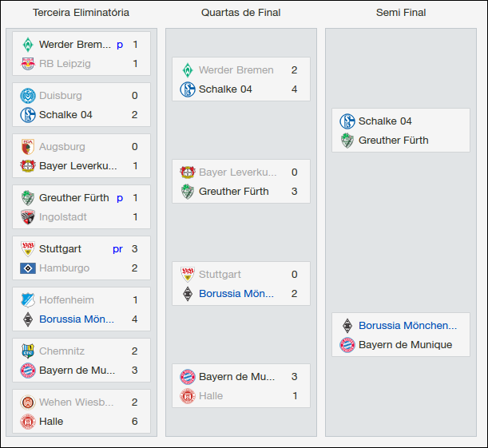488x448 pixels.
Task: Click the Ingolstadt club crest
Action: click(28, 217)
